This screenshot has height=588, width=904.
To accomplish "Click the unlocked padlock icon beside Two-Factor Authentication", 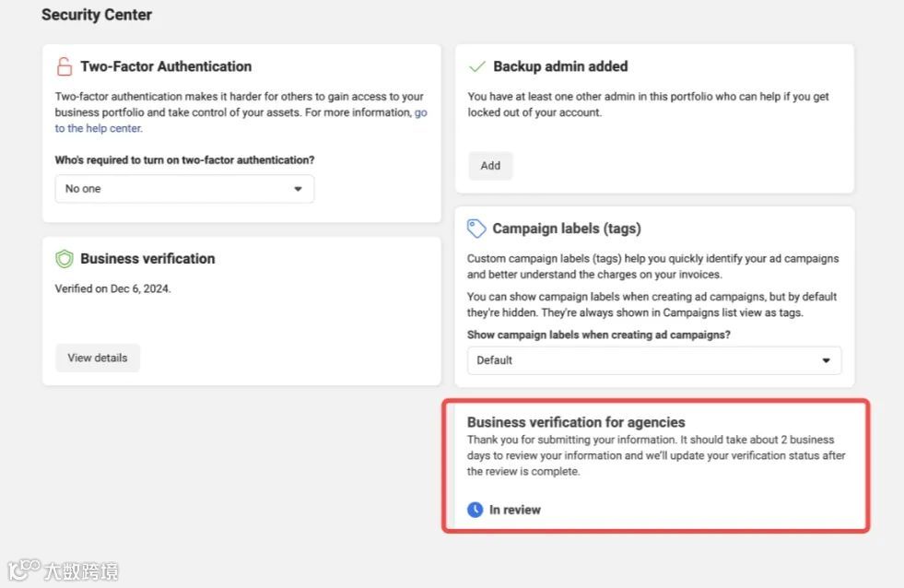I will click(65, 66).
